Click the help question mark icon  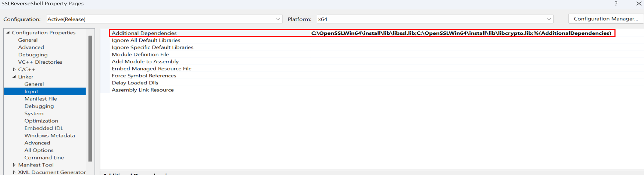(616, 4)
